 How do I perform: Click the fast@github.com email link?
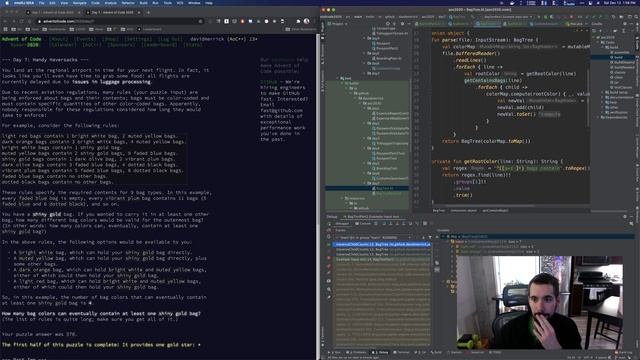click(282, 110)
